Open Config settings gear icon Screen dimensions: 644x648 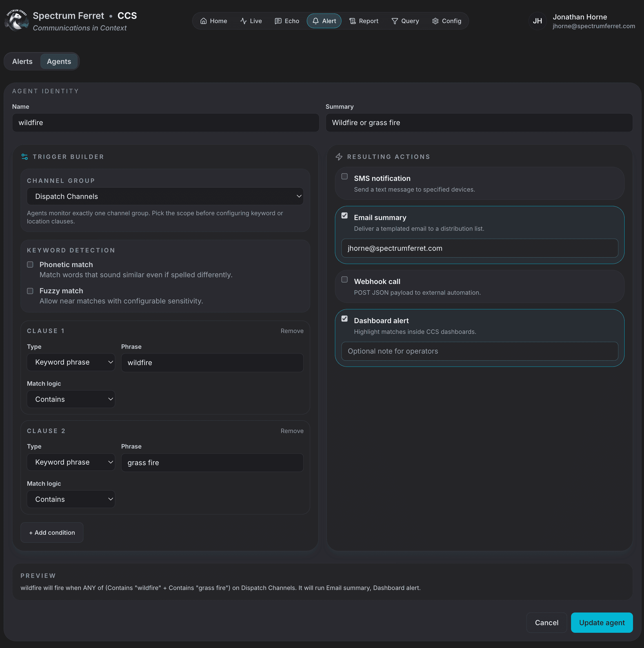(x=435, y=21)
